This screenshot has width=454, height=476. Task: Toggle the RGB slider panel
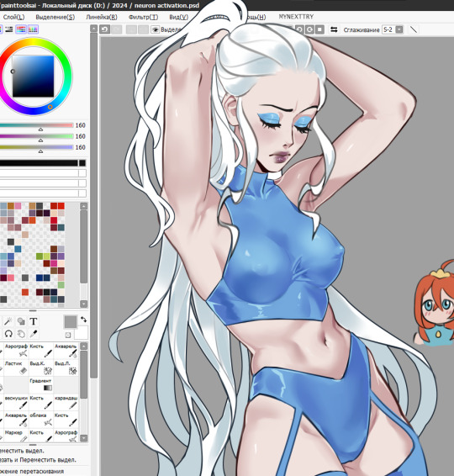tap(21, 29)
